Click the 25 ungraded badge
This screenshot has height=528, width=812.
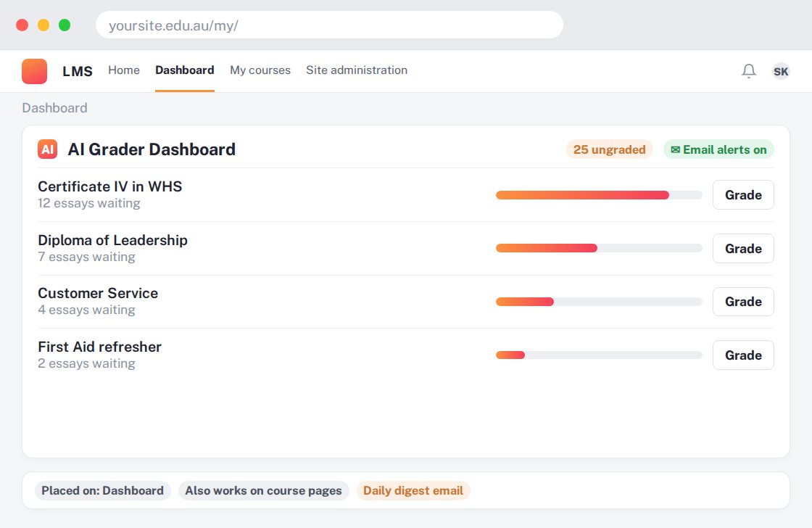(610, 149)
